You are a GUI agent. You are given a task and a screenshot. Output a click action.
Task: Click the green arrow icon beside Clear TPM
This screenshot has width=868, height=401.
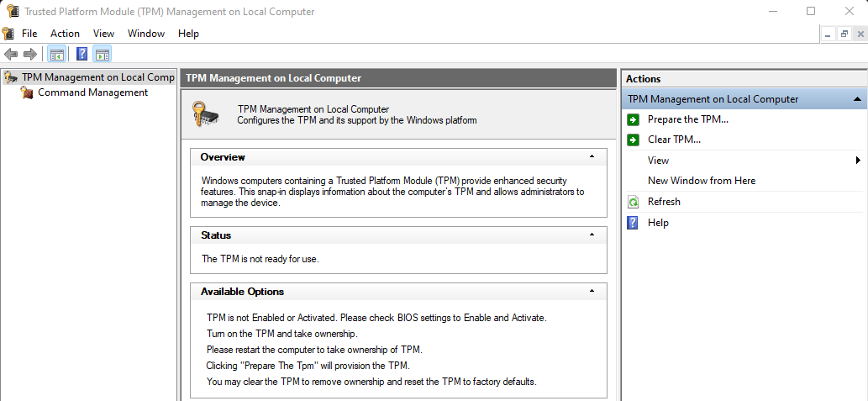(633, 140)
